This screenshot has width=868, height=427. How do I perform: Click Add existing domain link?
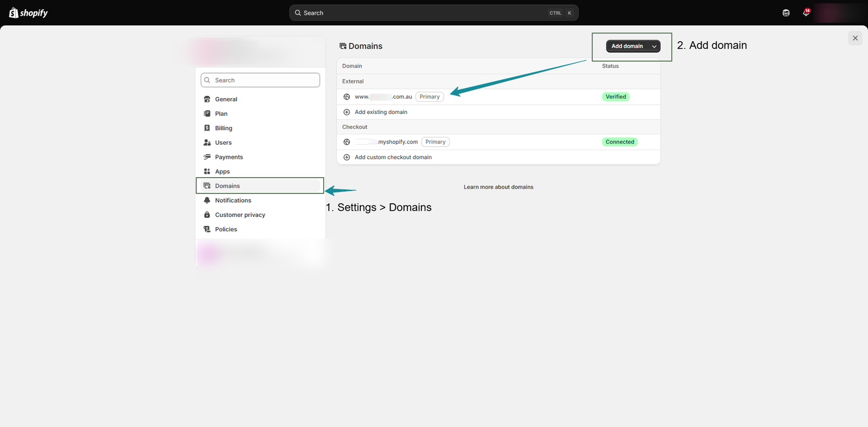(381, 112)
